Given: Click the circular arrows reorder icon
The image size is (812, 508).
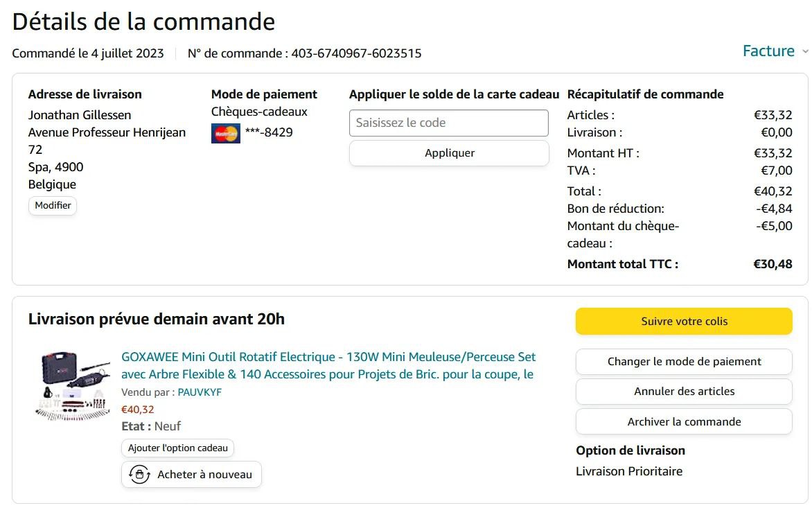Looking at the screenshot, I should (x=139, y=475).
